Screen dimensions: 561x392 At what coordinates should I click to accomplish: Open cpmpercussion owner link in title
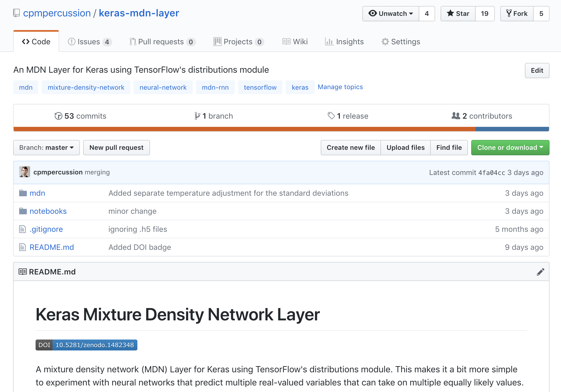point(57,13)
